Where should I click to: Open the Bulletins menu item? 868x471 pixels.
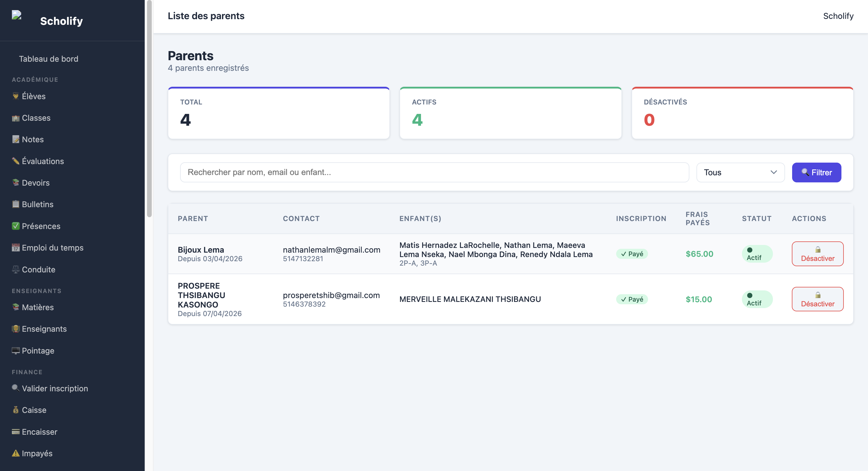[x=37, y=204]
